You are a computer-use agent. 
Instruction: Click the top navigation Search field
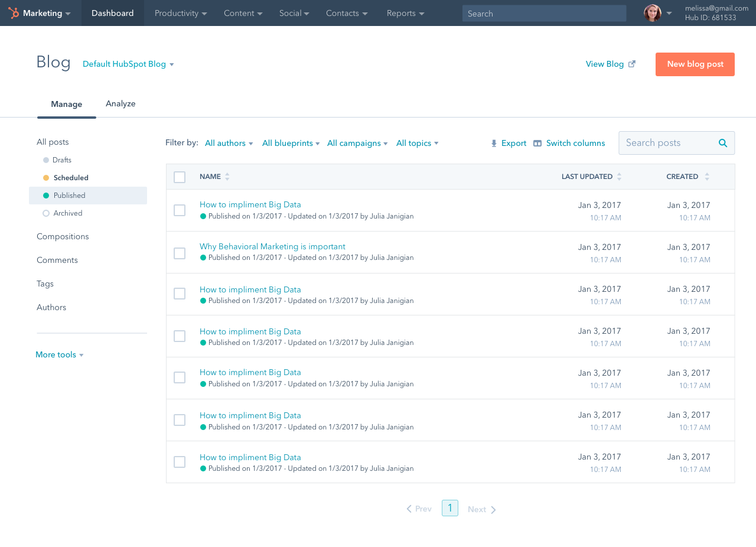pyautogui.click(x=543, y=14)
